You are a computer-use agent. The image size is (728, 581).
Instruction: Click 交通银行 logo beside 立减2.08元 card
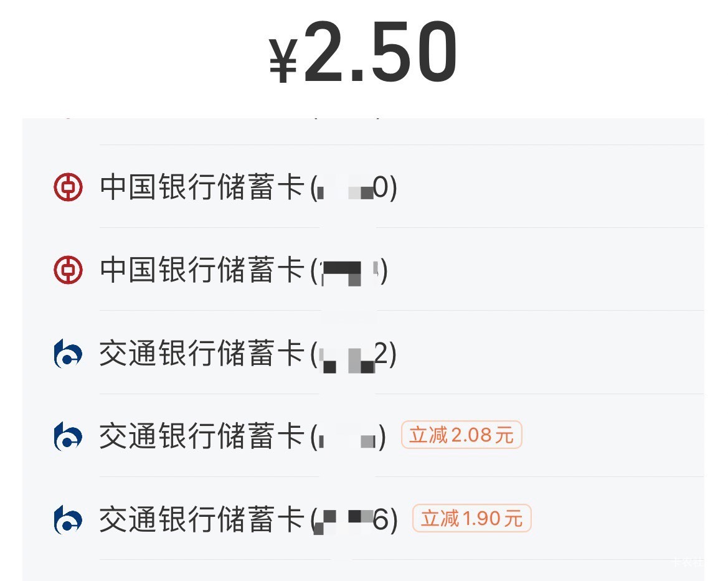pos(68,437)
